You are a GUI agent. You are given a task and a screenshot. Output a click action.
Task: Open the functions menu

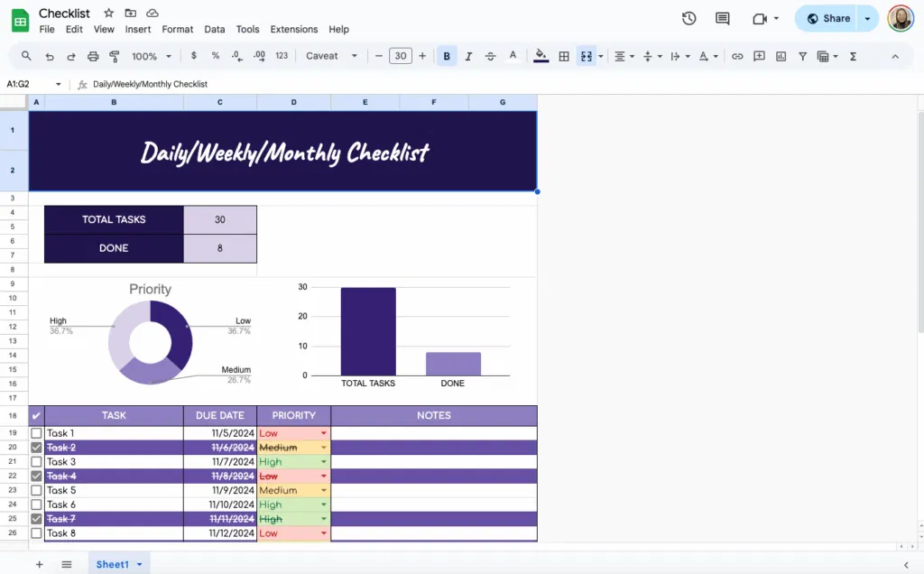tap(852, 56)
